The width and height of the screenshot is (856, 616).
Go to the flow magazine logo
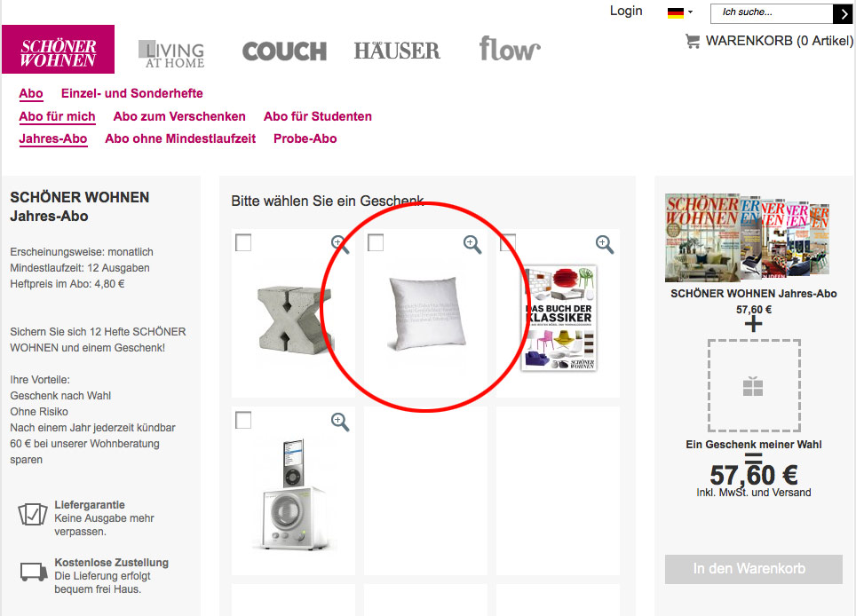[x=510, y=49]
